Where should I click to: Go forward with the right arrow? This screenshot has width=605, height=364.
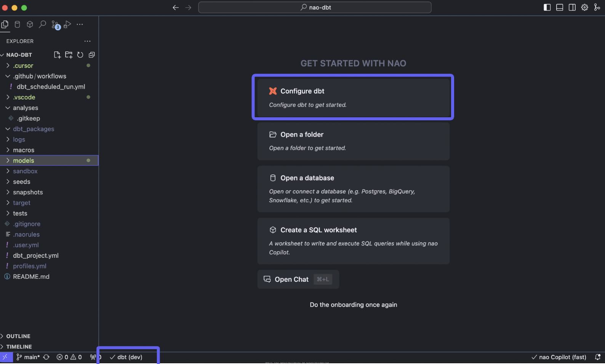188,8
